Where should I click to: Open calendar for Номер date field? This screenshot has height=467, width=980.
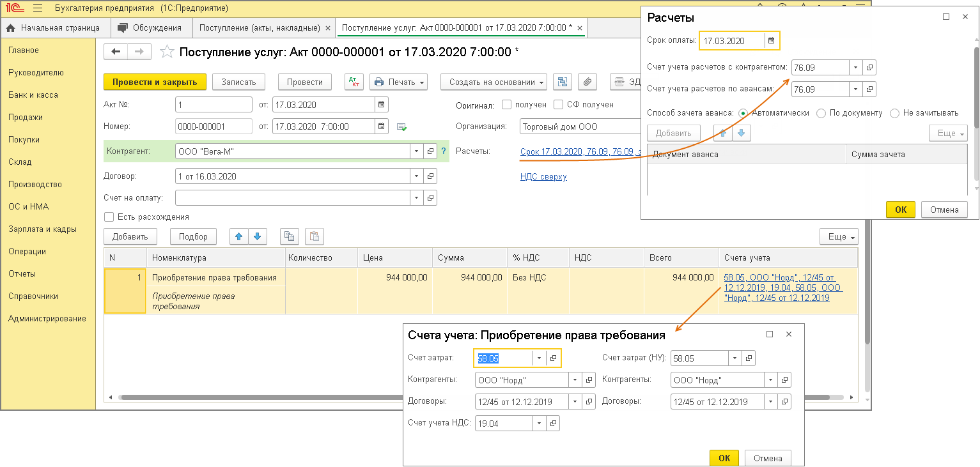click(x=381, y=126)
